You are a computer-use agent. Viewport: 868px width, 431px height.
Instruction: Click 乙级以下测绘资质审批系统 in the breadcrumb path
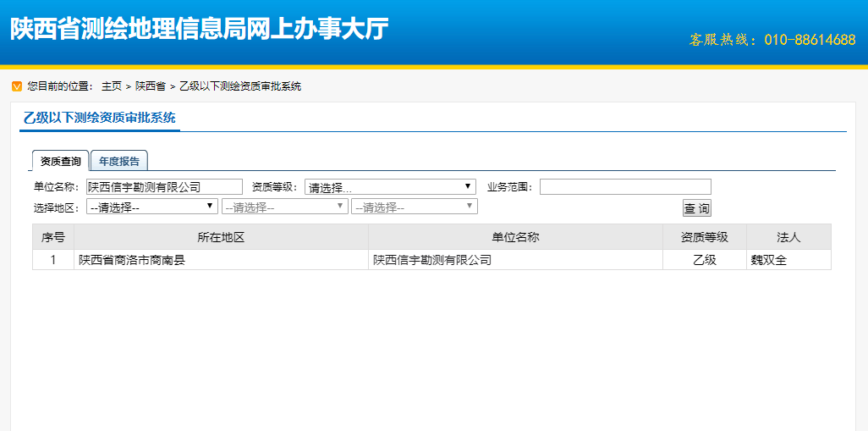[239, 86]
